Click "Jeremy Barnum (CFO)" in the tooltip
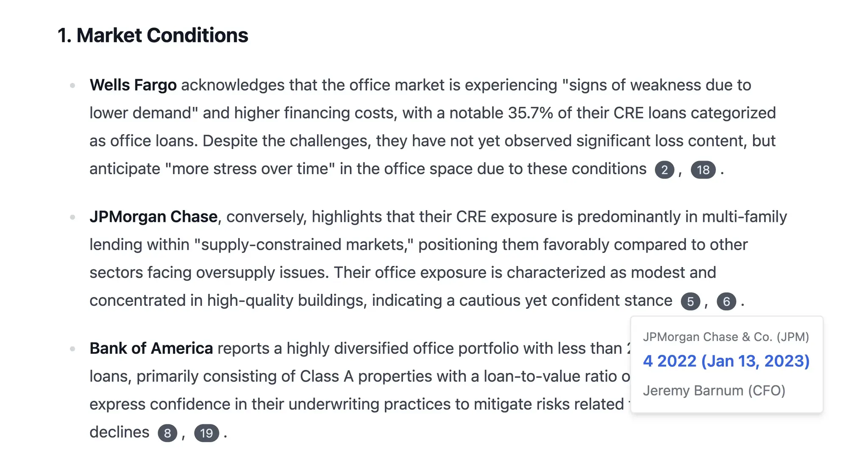Viewport: 868px width, 468px height. click(x=714, y=390)
